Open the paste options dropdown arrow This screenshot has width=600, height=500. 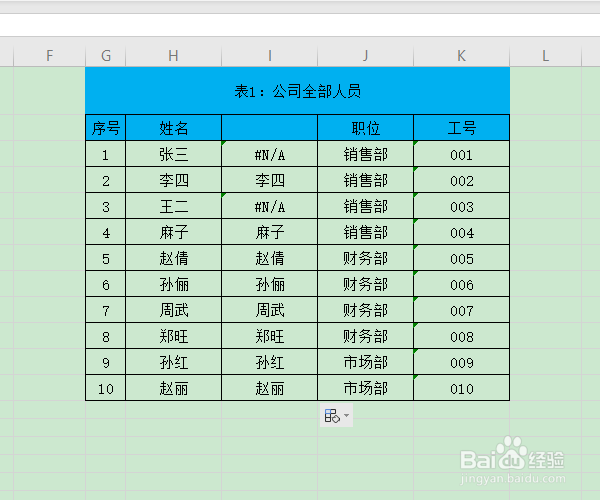pyautogui.click(x=346, y=415)
